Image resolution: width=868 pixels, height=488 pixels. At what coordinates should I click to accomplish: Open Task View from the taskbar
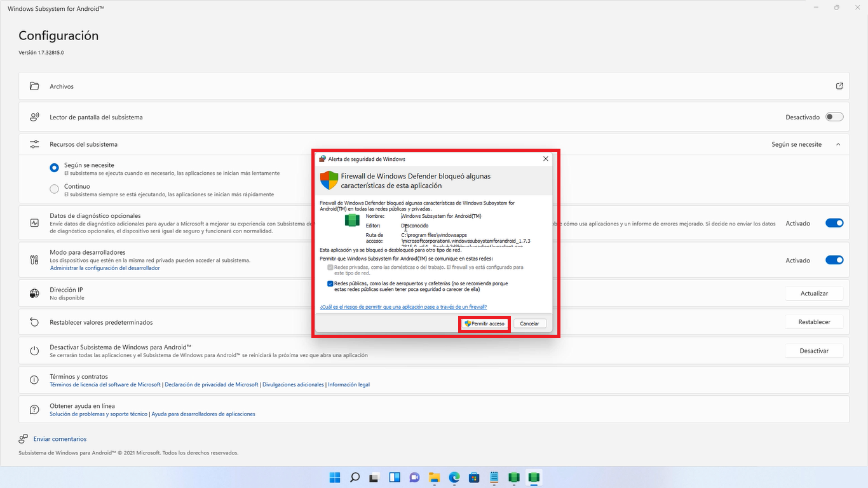tap(375, 477)
